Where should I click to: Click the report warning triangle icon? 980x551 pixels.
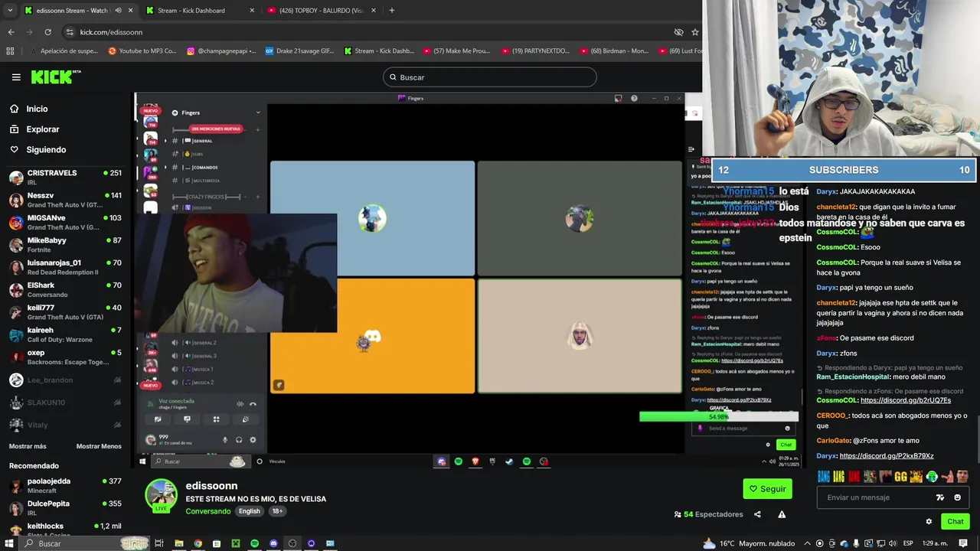coord(782,514)
